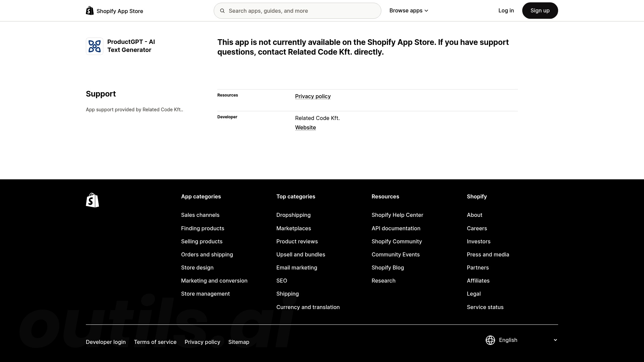This screenshot has height=362, width=644.
Task: Open footer Privacy policy link
Action: point(202,342)
